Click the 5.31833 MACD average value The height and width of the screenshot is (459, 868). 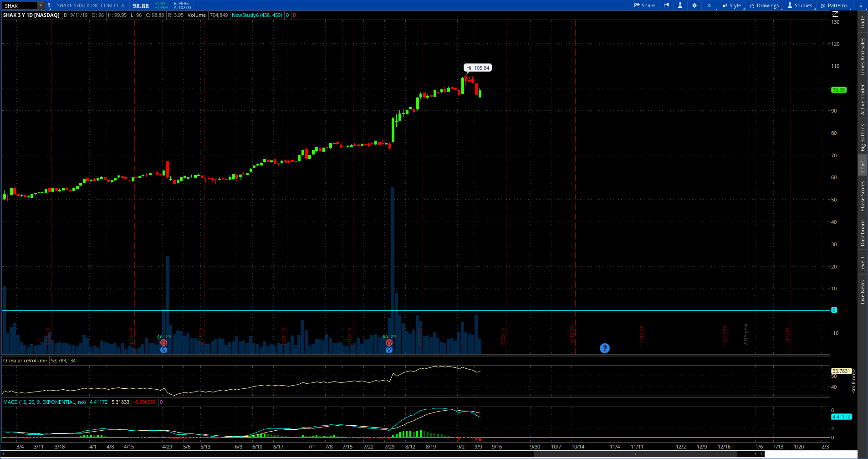click(x=120, y=402)
